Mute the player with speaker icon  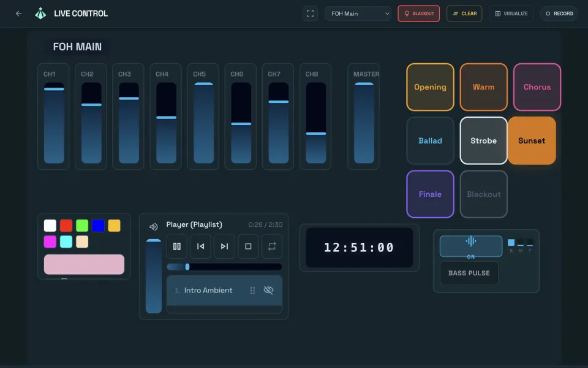coord(153,227)
